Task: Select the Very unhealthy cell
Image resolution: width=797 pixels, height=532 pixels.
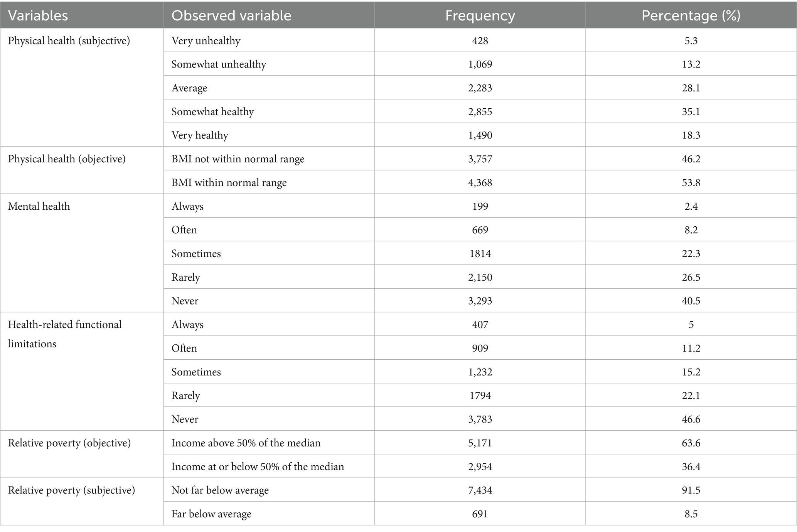Action: coord(206,41)
